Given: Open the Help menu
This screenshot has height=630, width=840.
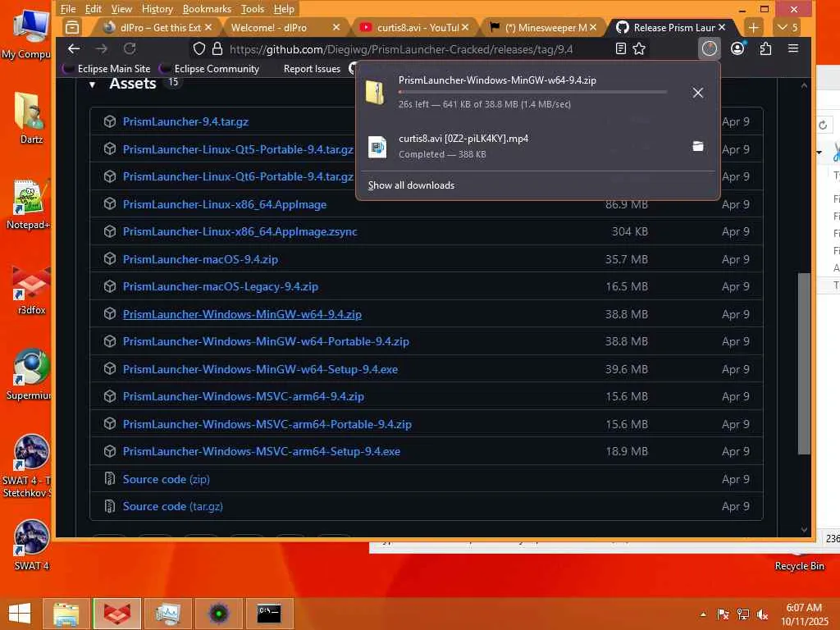Looking at the screenshot, I should [284, 8].
